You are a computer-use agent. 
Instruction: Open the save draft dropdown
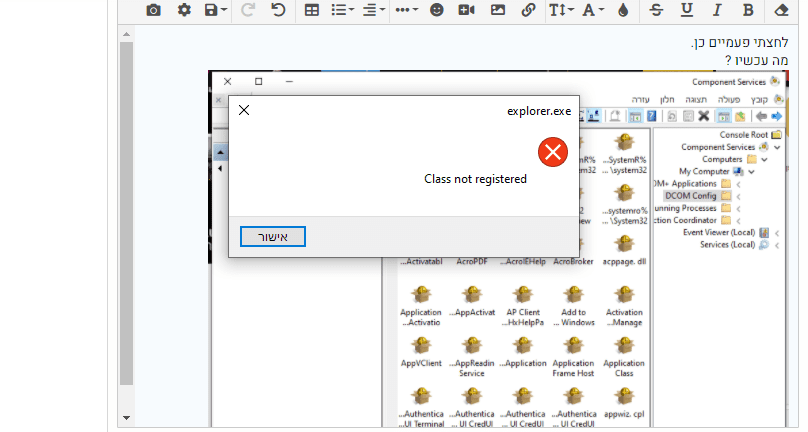(216, 10)
